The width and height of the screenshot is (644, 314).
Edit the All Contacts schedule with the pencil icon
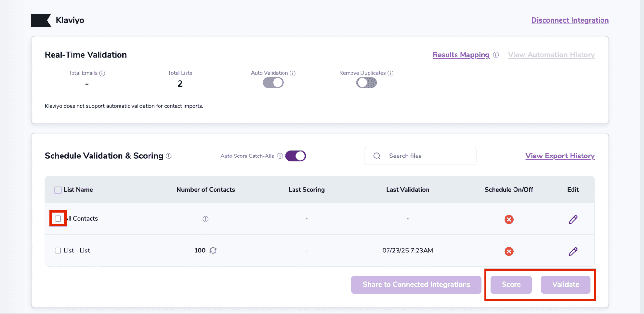(x=573, y=219)
